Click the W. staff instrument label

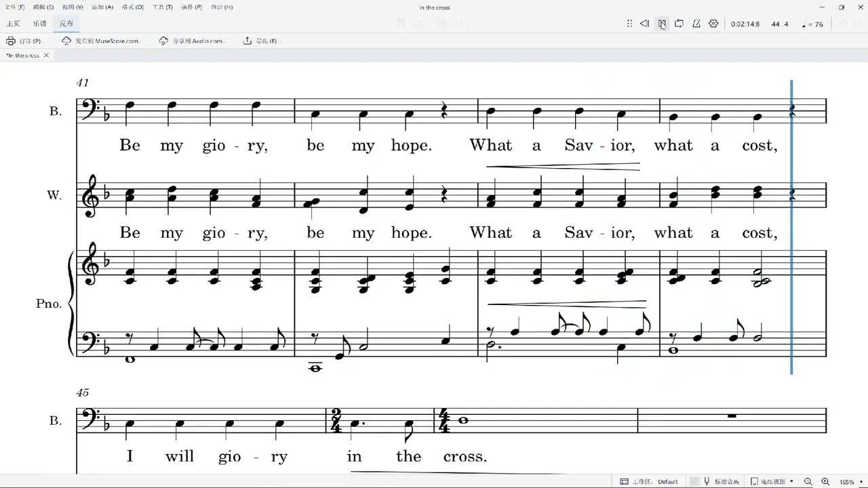coord(54,195)
